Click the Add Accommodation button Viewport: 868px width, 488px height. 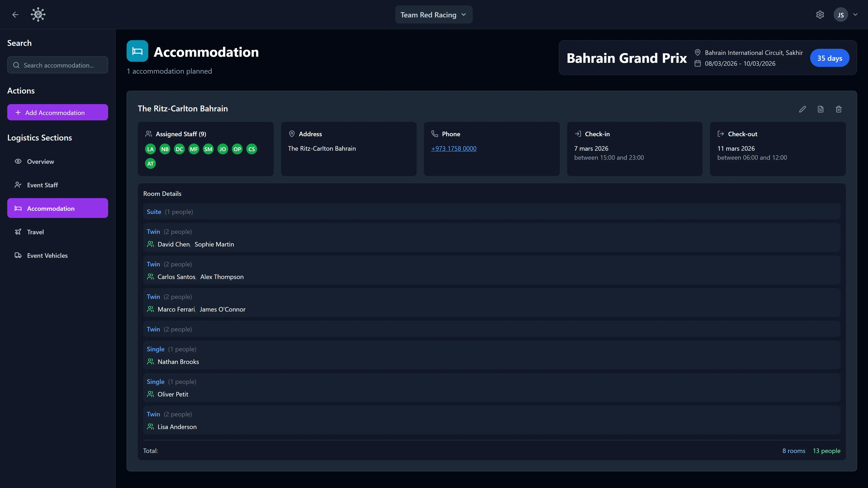57,112
